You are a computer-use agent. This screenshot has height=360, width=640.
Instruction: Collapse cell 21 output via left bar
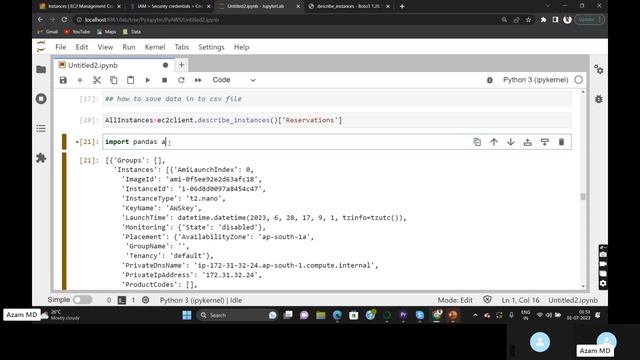64,220
